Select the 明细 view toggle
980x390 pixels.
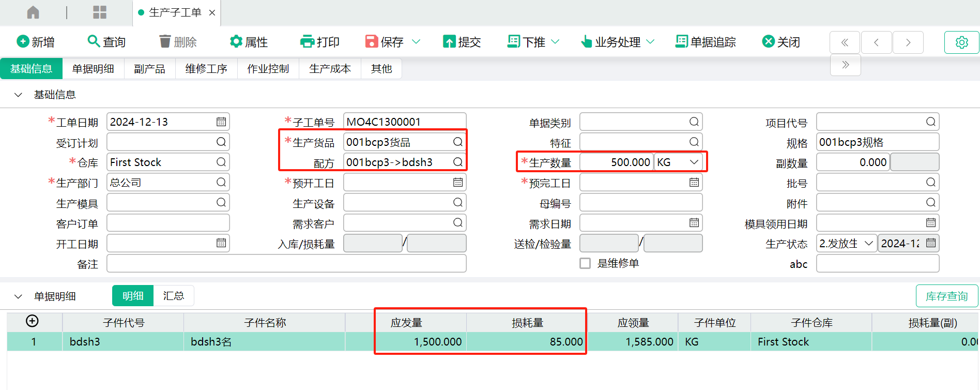(133, 296)
